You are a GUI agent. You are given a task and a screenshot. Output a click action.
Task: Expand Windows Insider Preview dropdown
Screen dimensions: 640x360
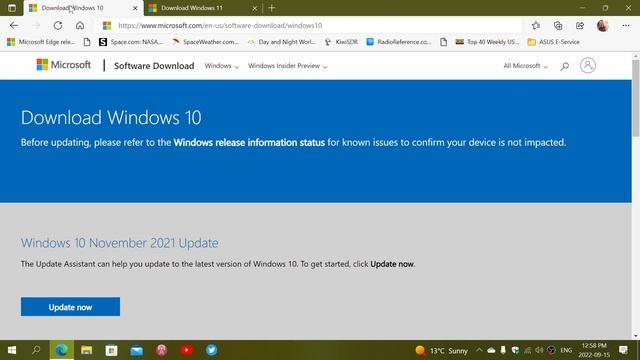(287, 66)
